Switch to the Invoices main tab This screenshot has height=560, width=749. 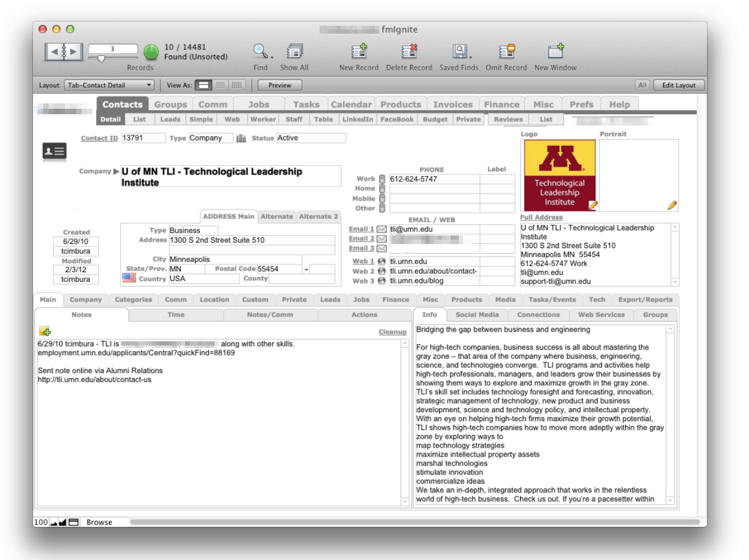click(453, 105)
